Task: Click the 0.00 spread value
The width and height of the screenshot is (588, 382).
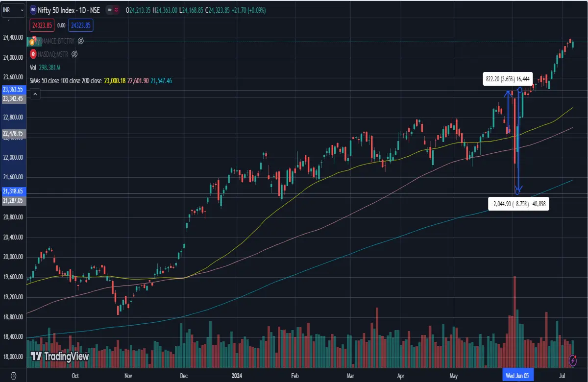Action: click(61, 25)
